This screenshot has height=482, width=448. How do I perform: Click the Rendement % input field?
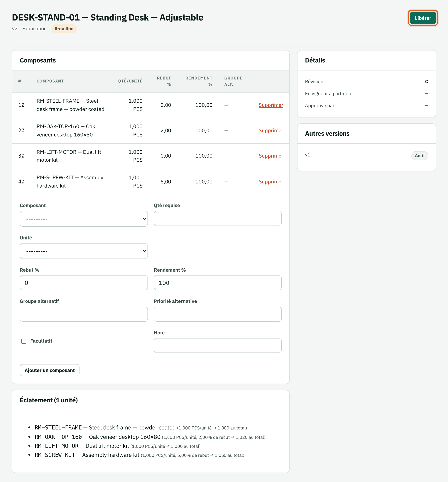pos(218,283)
